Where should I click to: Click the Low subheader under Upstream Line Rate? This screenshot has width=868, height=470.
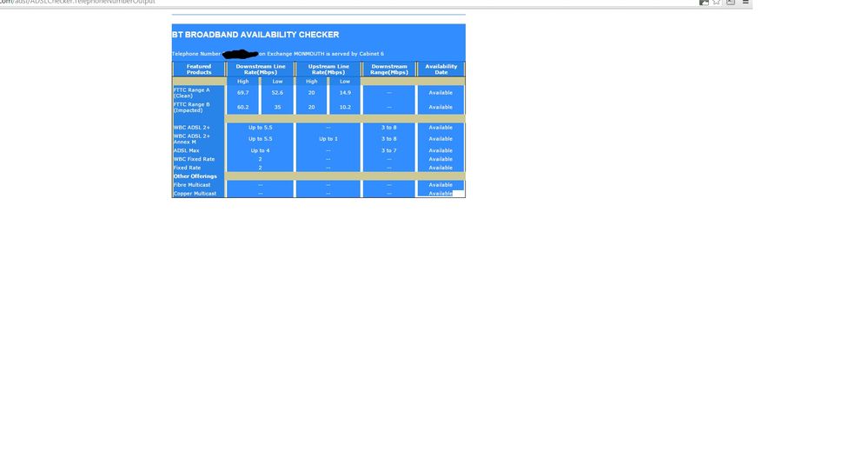(x=345, y=82)
